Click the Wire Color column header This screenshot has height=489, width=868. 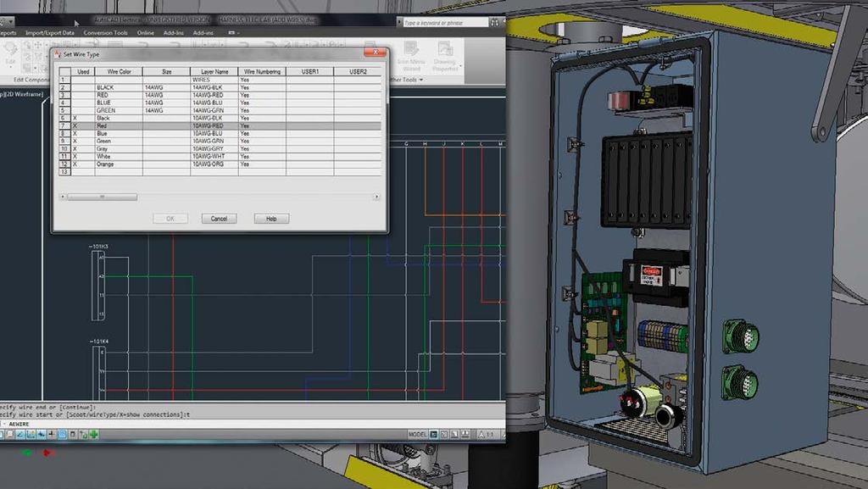tap(119, 72)
